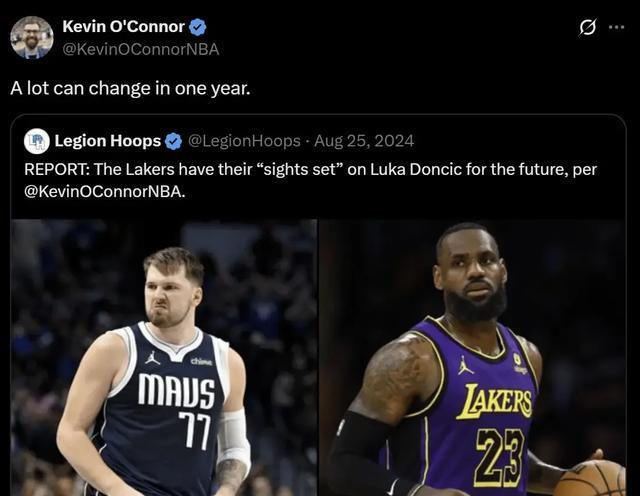Open the Luka Doncic Mavs photo
This screenshot has width=640, height=496.
tap(164, 357)
